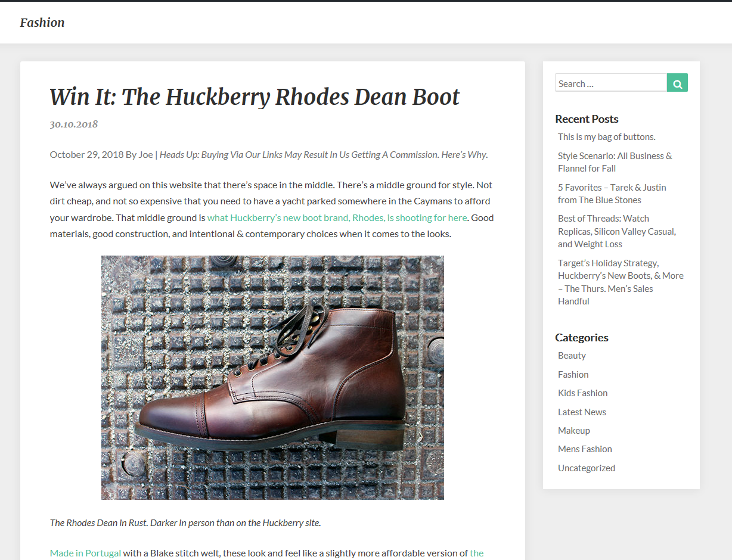Open Style Scenario: All Business & Flannel post
Screen dimensions: 732x560
point(615,162)
